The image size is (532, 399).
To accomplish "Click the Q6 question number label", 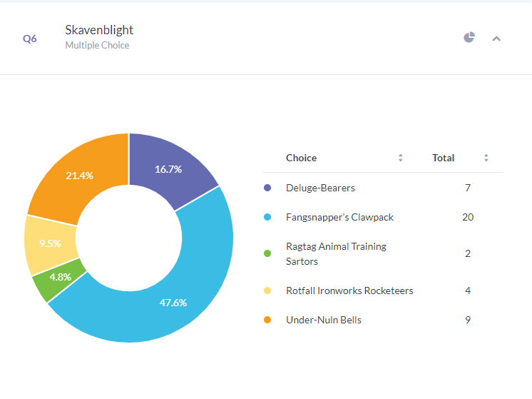I will [x=30, y=39].
